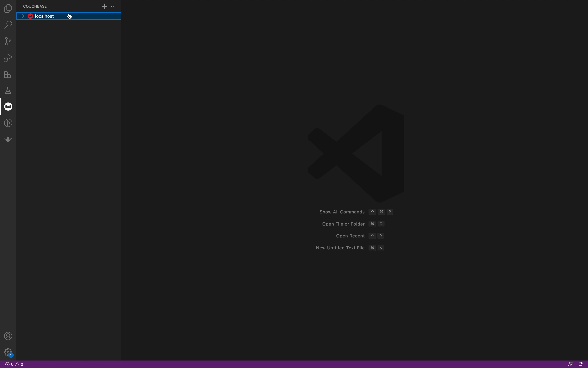Open the genie lamp icon view
This screenshot has height=368, width=588.
coord(8,139)
